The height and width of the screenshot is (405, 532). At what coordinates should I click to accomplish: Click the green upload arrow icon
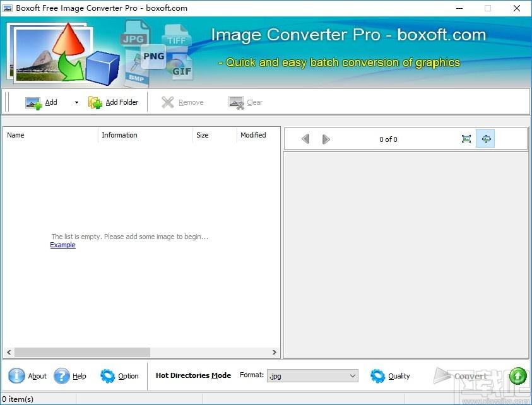[518, 376]
